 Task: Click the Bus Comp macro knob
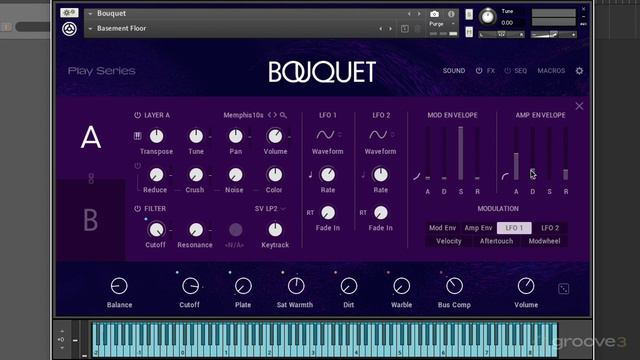point(454,286)
